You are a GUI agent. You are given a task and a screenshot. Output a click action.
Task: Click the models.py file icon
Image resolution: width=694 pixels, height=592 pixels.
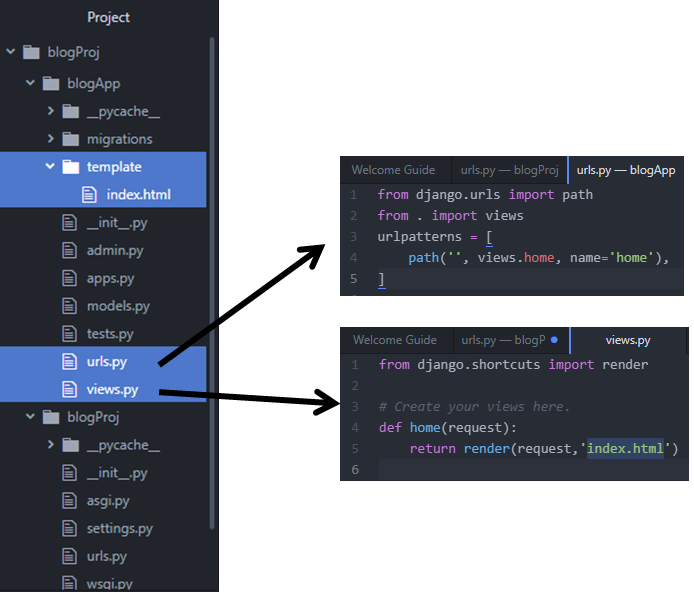[x=70, y=306]
